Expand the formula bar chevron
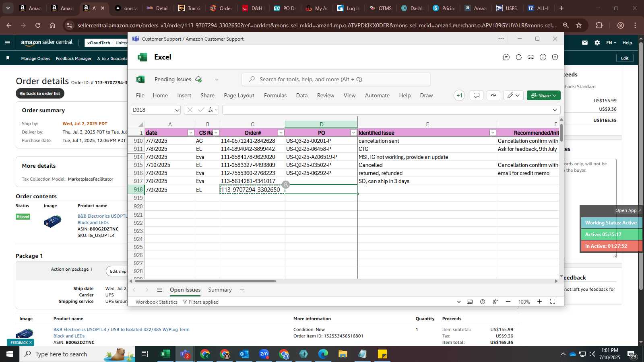 (x=555, y=110)
